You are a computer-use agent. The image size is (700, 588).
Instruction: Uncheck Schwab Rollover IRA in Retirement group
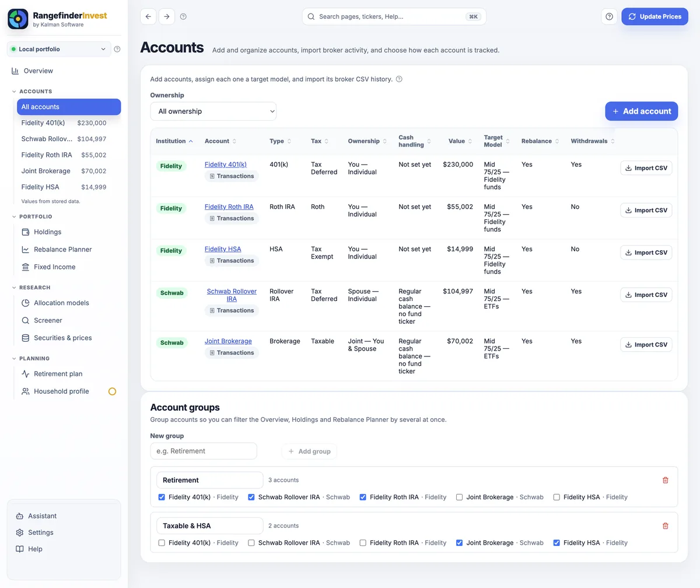click(251, 497)
